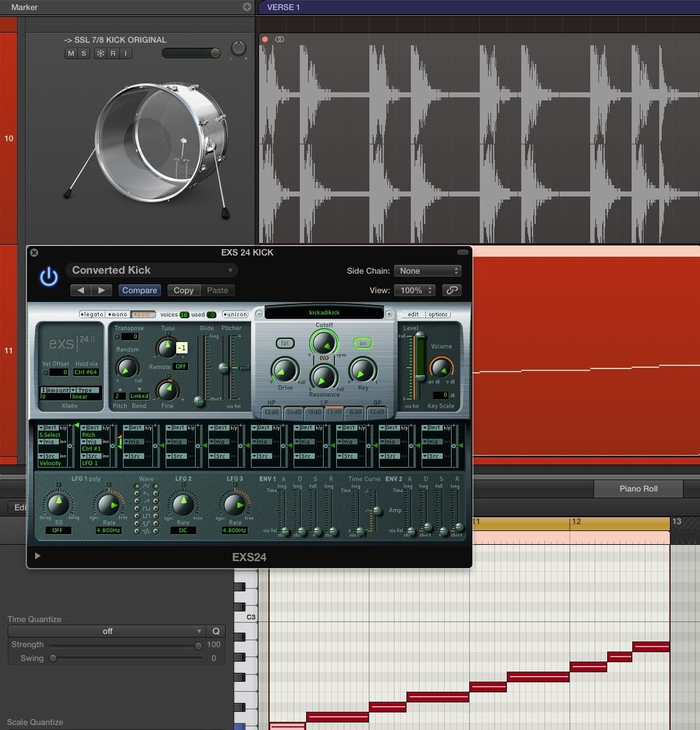The height and width of the screenshot is (730, 700).
Task: Click the Q quantize button
Action: point(216,631)
